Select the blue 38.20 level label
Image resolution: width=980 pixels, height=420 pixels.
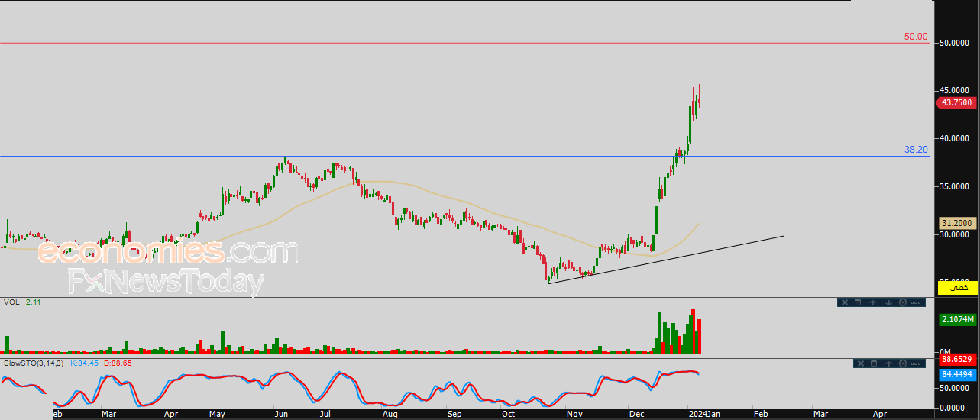click(916, 150)
